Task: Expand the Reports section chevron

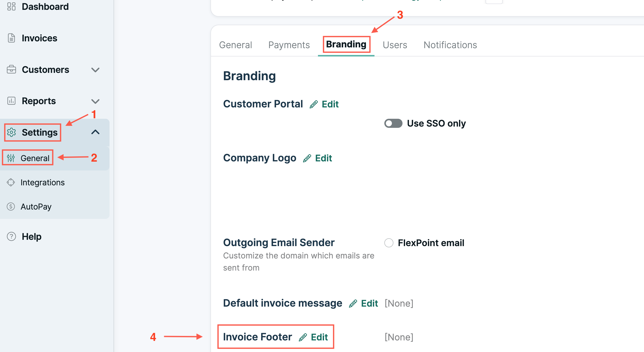Action: click(96, 101)
